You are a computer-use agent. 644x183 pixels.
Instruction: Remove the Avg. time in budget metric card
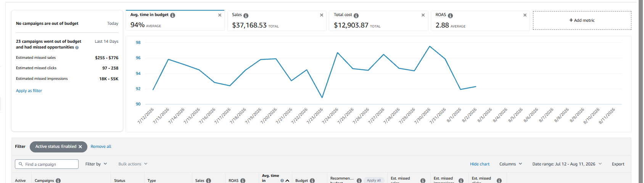pos(220,15)
